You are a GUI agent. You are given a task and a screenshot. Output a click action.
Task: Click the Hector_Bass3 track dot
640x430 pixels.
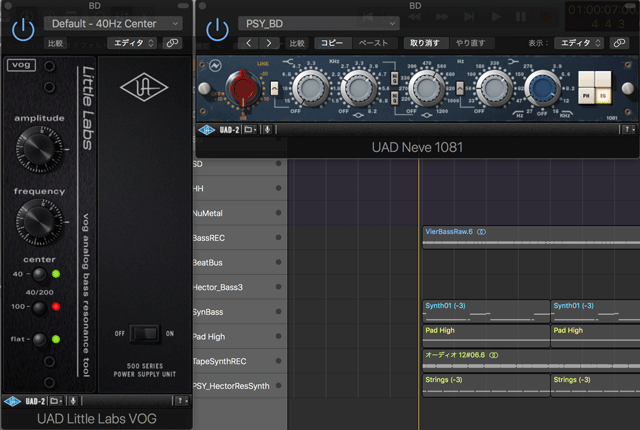click(x=278, y=287)
